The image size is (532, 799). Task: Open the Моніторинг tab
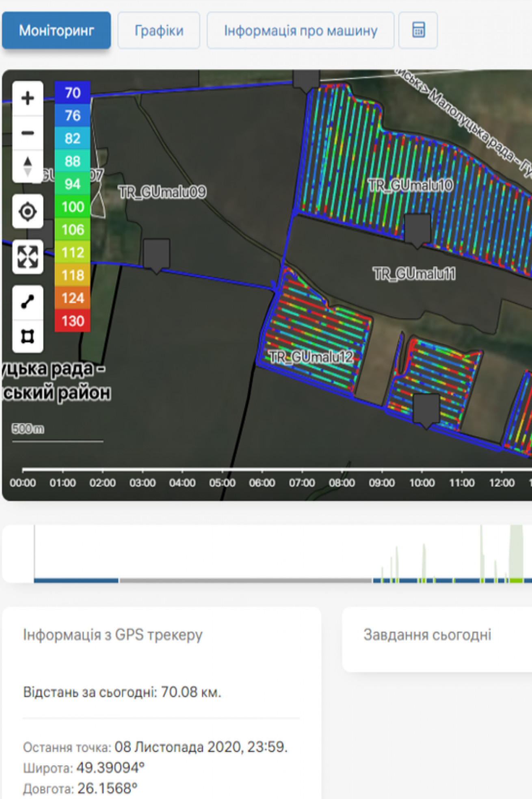click(56, 30)
